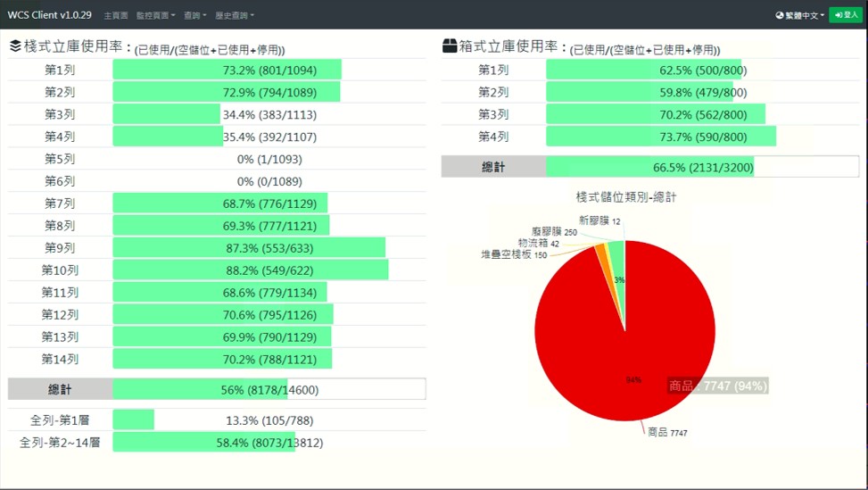Expand the 監控頁面 menu

(155, 15)
